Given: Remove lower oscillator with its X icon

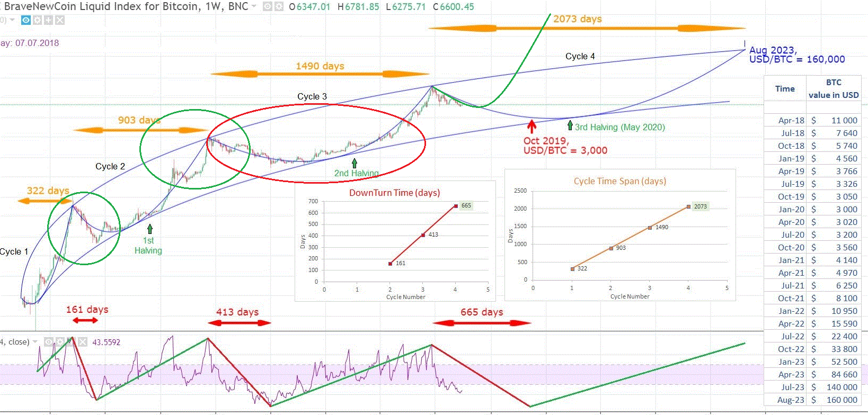Looking at the screenshot, I should (x=83, y=342).
